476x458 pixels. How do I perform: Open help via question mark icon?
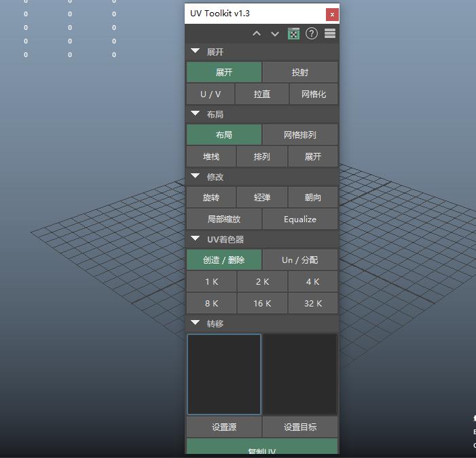(312, 33)
